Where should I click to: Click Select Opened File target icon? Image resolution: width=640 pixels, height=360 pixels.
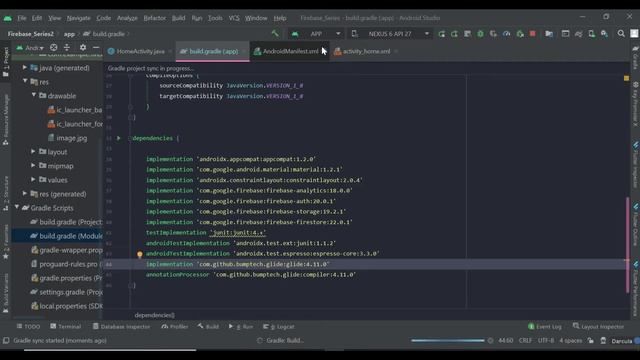53,47
